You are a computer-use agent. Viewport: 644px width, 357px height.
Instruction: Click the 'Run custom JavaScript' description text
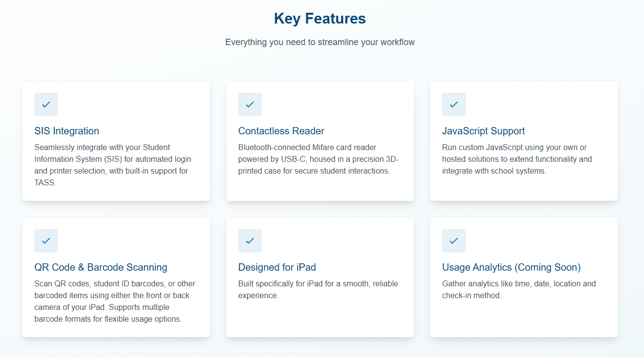(x=517, y=159)
